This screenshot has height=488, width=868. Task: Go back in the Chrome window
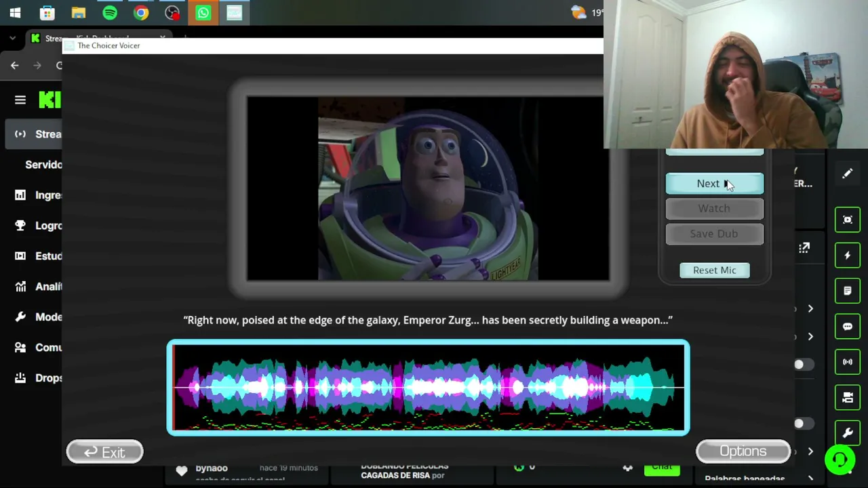tap(15, 65)
